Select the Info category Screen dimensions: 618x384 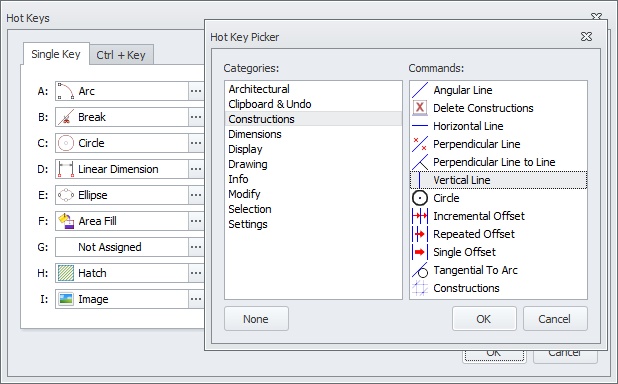pyautogui.click(x=313, y=179)
